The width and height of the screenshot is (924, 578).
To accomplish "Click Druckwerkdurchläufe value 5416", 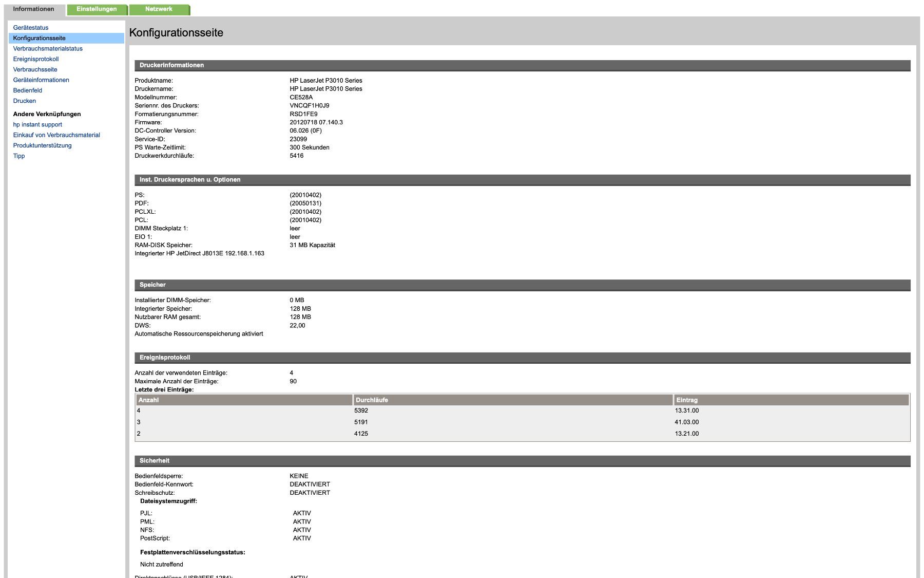I will (297, 156).
